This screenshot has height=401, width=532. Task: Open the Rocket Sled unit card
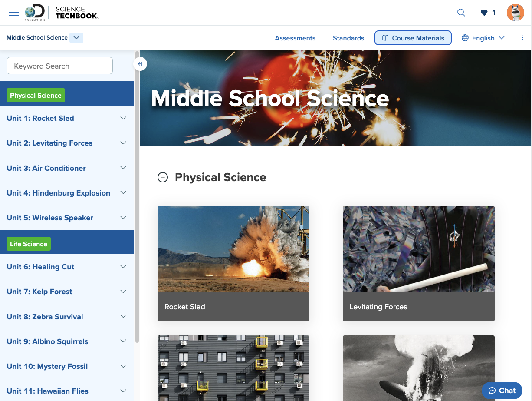click(x=233, y=264)
